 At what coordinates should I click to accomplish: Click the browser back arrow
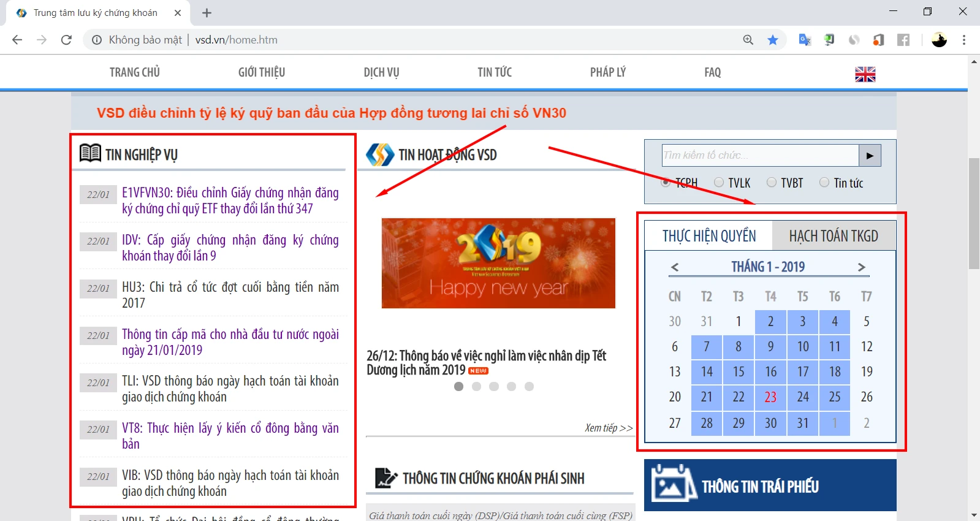tap(17, 40)
